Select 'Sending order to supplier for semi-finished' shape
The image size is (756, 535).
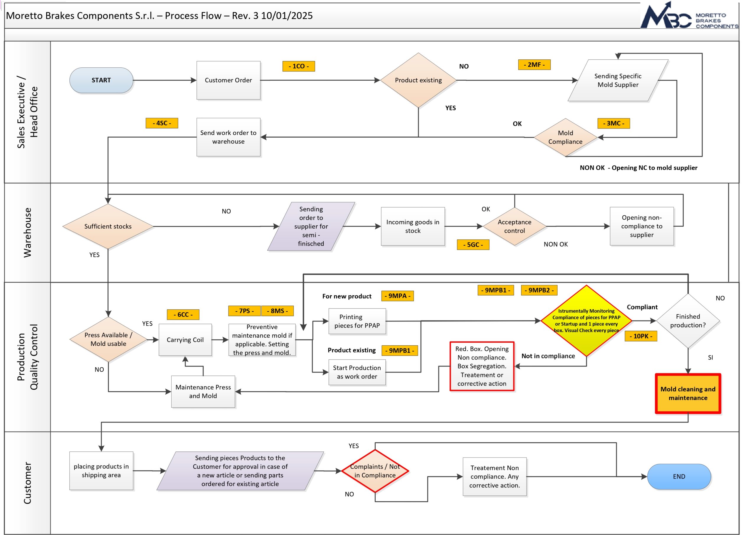pyautogui.click(x=311, y=226)
